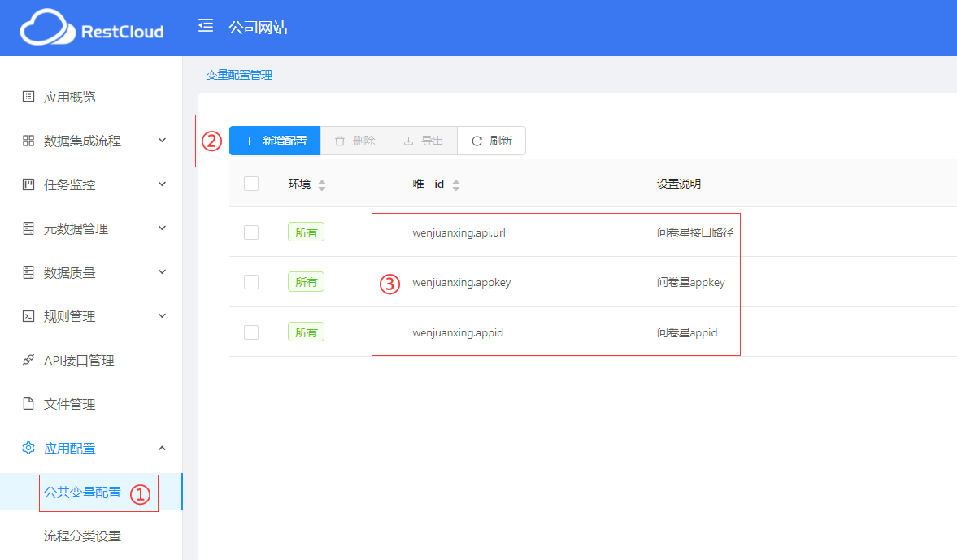Expand the 数据质量 submenu arrow
The width and height of the screenshot is (957, 560).
(x=162, y=272)
